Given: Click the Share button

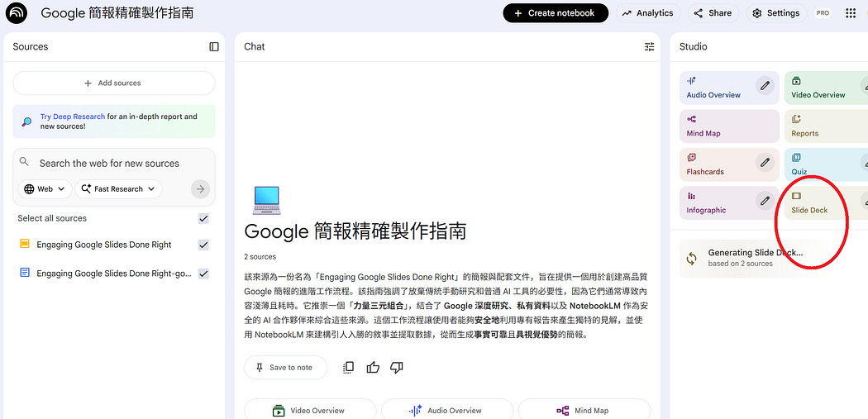Looking at the screenshot, I should [713, 13].
